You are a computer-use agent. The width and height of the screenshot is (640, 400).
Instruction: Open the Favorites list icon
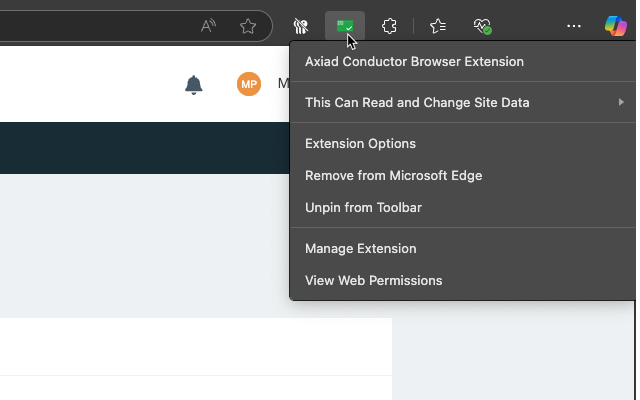438,27
